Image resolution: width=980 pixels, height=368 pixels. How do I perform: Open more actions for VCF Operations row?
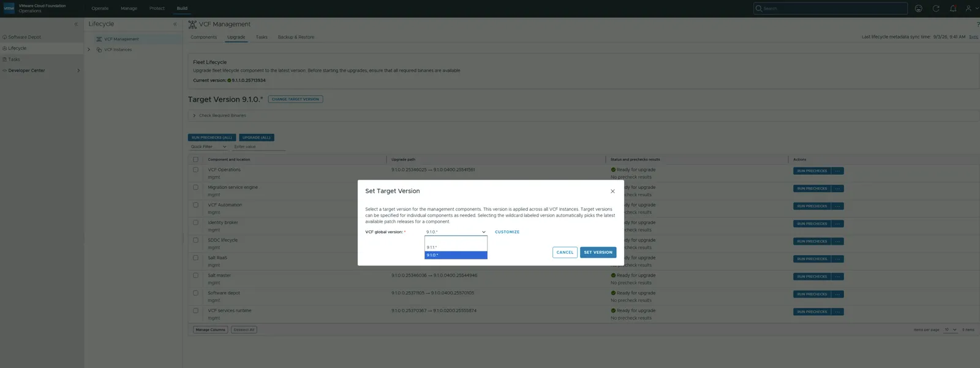(x=838, y=171)
